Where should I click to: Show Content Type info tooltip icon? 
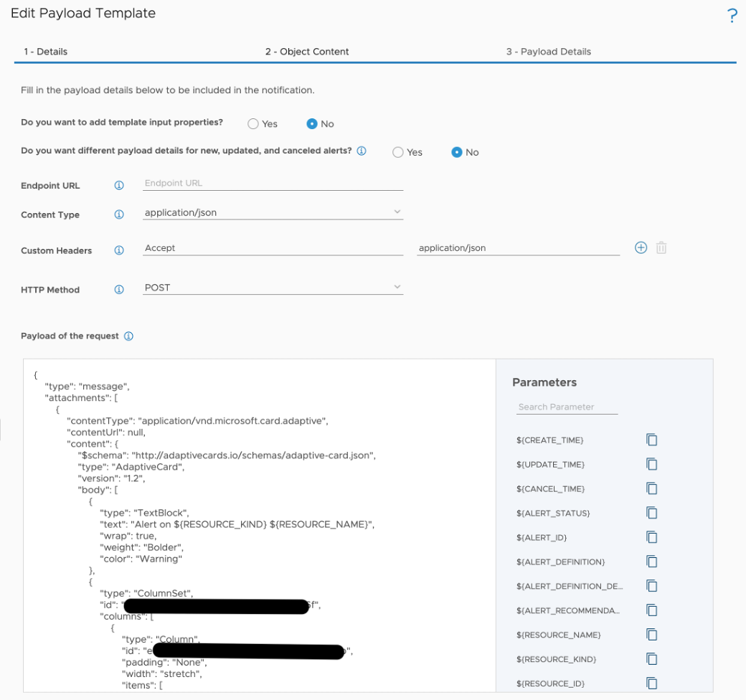click(x=119, y=214)
